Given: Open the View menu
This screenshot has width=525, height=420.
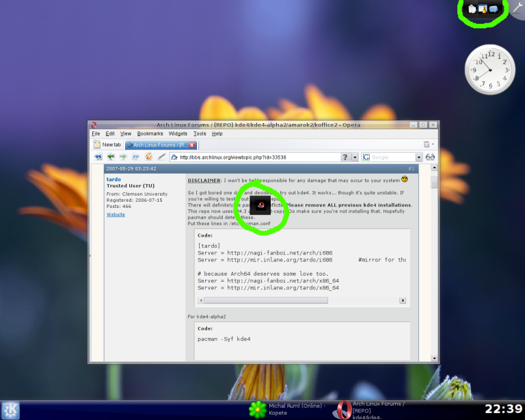Looking at the screenshot, I should [126, 133].
